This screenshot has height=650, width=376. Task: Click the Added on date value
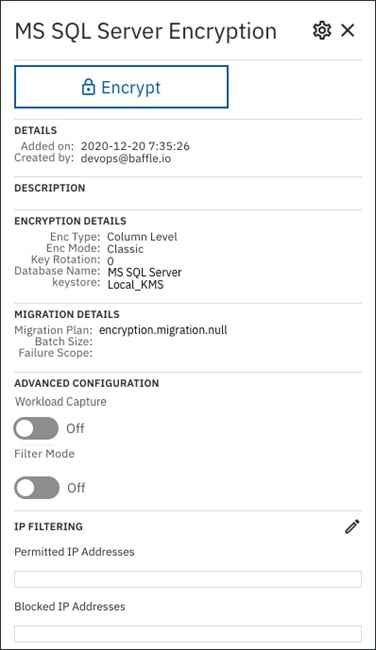tap(135, 146)
